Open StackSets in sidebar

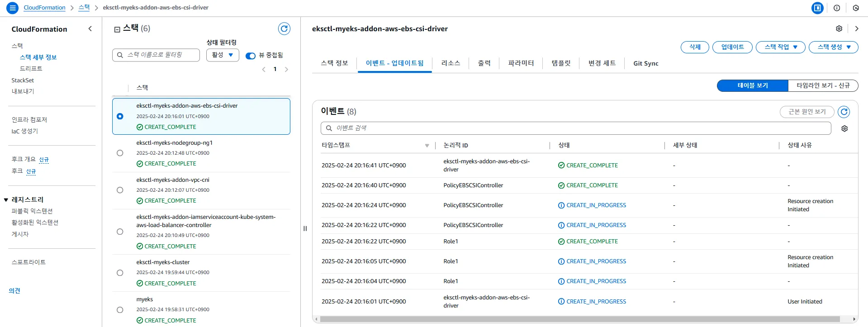pyautogui.click(x=23, y=81)
